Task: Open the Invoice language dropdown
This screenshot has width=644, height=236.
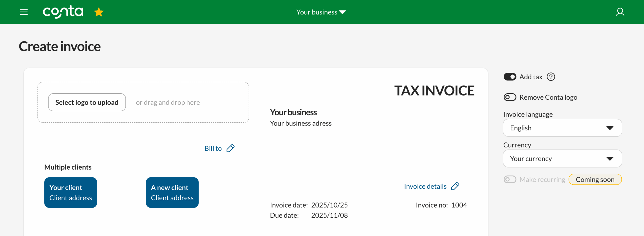Action: tap(562, 128)
